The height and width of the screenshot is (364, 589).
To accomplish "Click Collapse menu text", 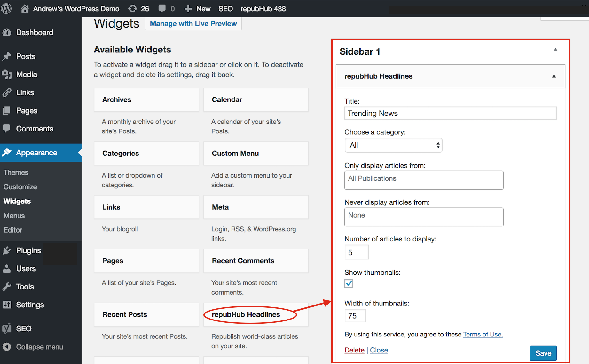I will (40, 347).
